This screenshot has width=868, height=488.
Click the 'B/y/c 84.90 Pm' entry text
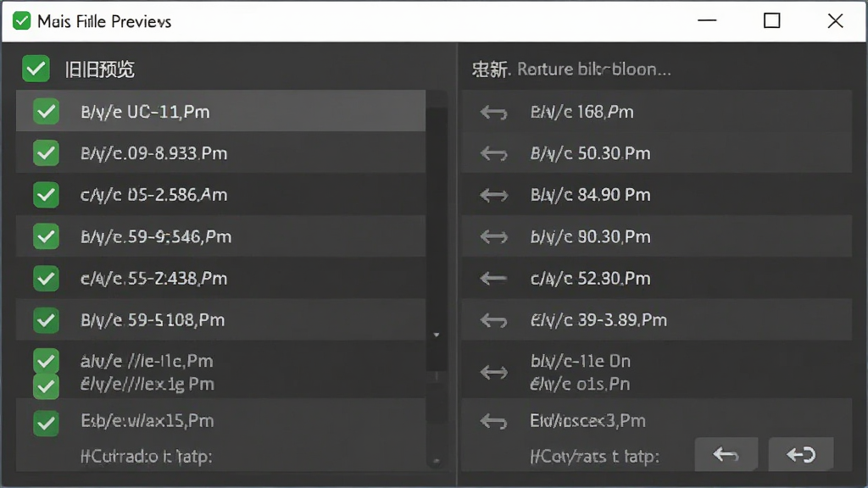(590, 195)
